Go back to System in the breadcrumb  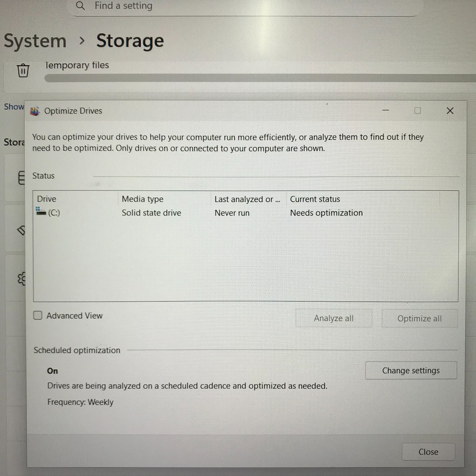35,41
